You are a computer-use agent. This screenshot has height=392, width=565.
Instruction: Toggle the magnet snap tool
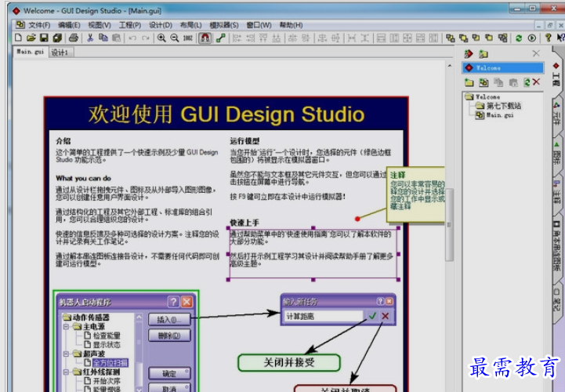pos(205,38)
